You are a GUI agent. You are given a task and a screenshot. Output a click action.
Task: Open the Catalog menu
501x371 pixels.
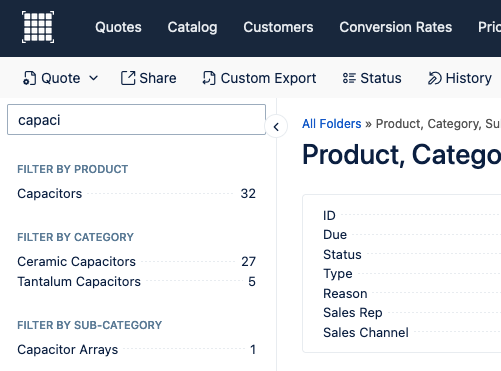[192, 27]
